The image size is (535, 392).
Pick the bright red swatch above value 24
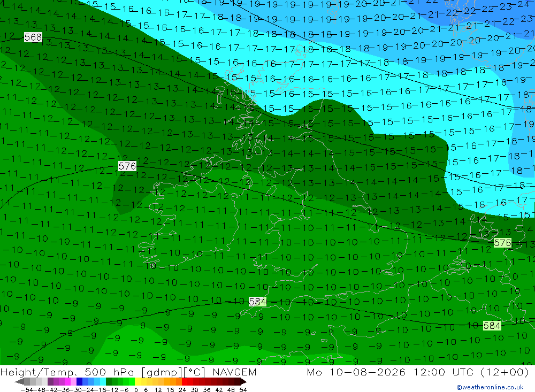coord(185,382)
